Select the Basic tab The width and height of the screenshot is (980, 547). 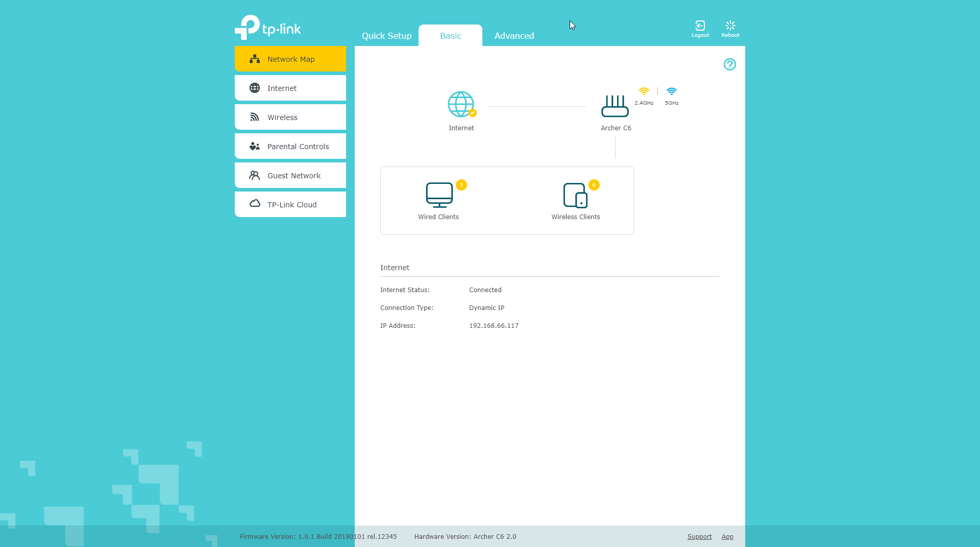tap(450, 36)
